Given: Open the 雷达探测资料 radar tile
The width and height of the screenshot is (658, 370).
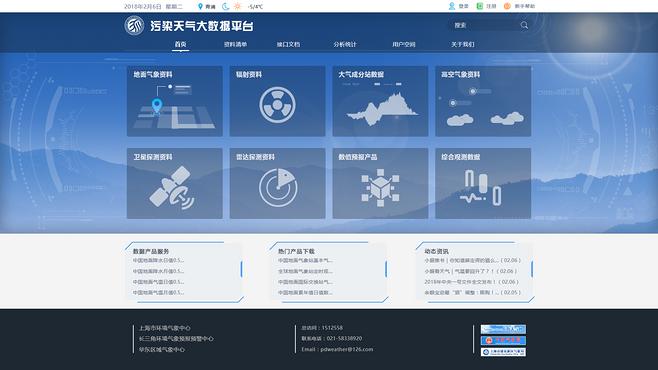Looking at the screenshot, I should (277, 183).
